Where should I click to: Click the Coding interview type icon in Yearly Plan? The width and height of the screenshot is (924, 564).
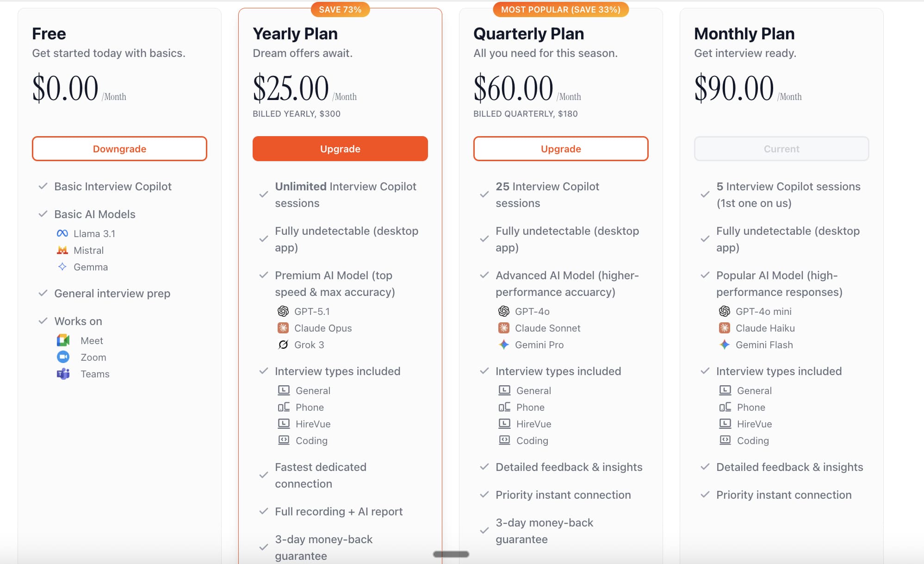click(284, 440)
